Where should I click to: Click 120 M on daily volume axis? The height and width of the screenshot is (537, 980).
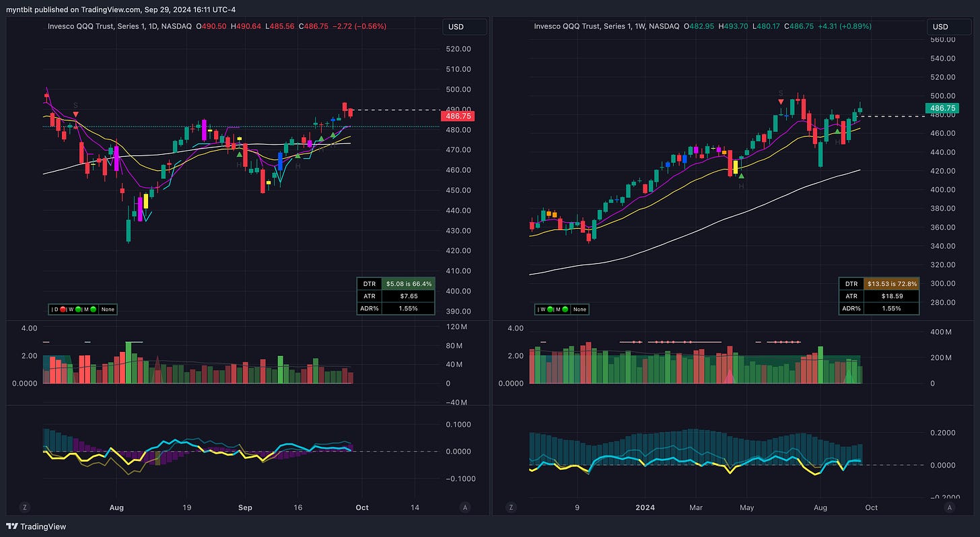click(x=457, y=327)
